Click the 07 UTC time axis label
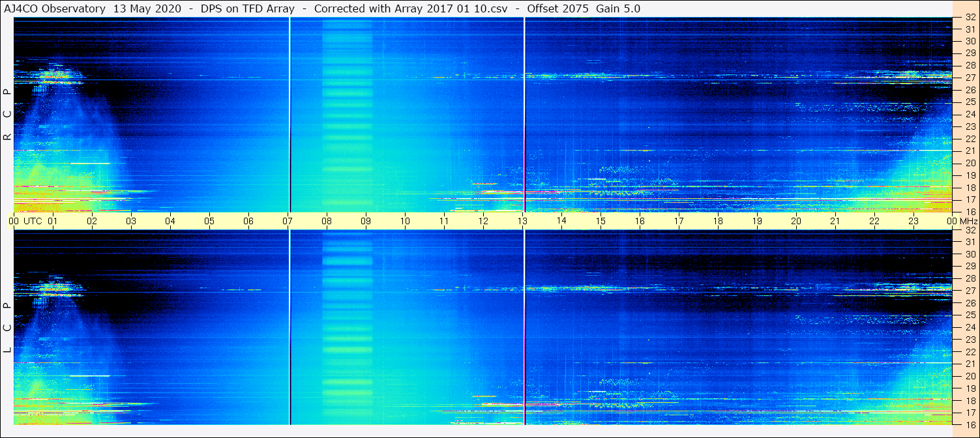980x438 pixels. [288, 221]
